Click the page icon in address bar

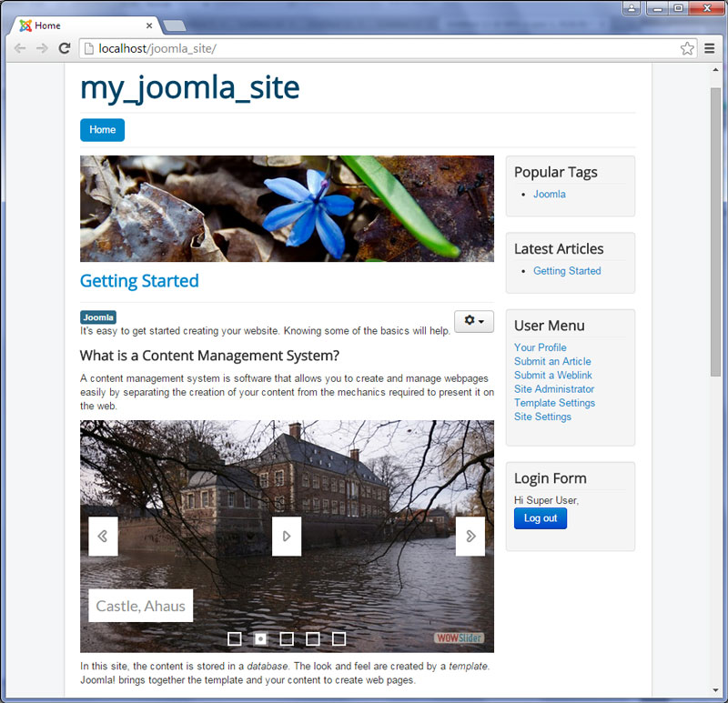(89, 48)
